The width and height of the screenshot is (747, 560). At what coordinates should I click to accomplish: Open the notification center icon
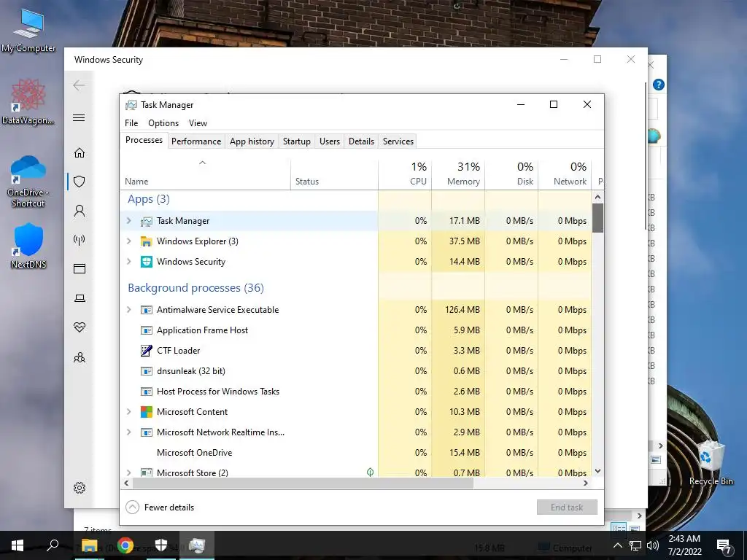pyautogui.click(x=724, y=545)
